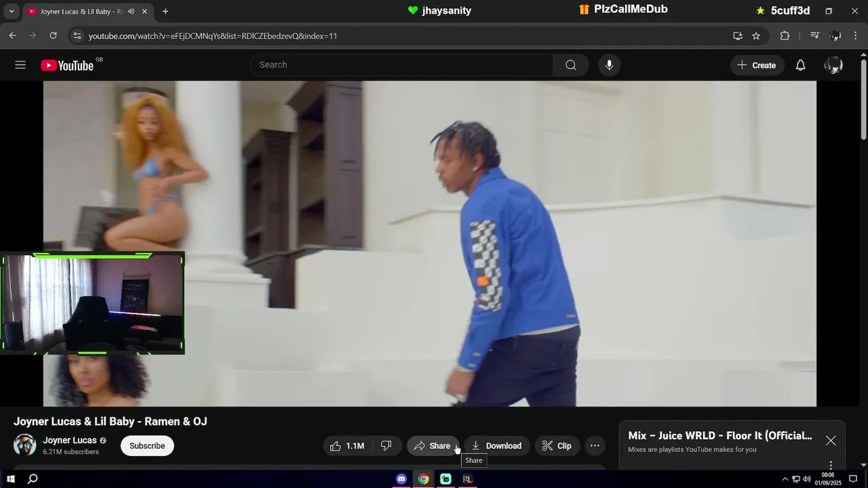Open Windows taskbar search
The width and height of the screenshot is (868, 488).
pyautogui.click(x=32, y=479)
